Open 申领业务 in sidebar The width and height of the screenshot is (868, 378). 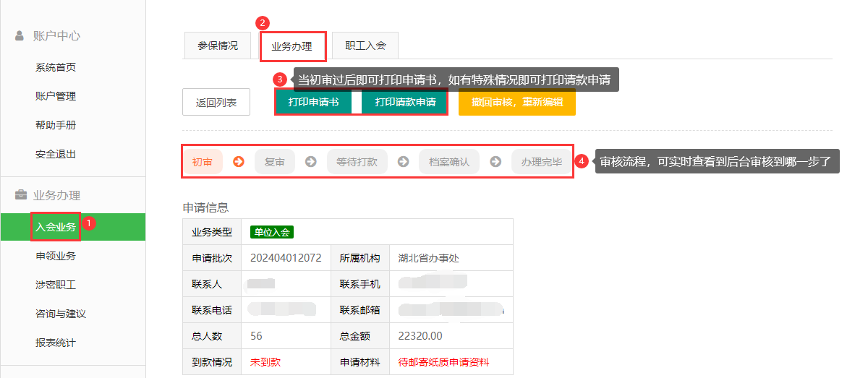pyautogui.click(x=56, y=256)
